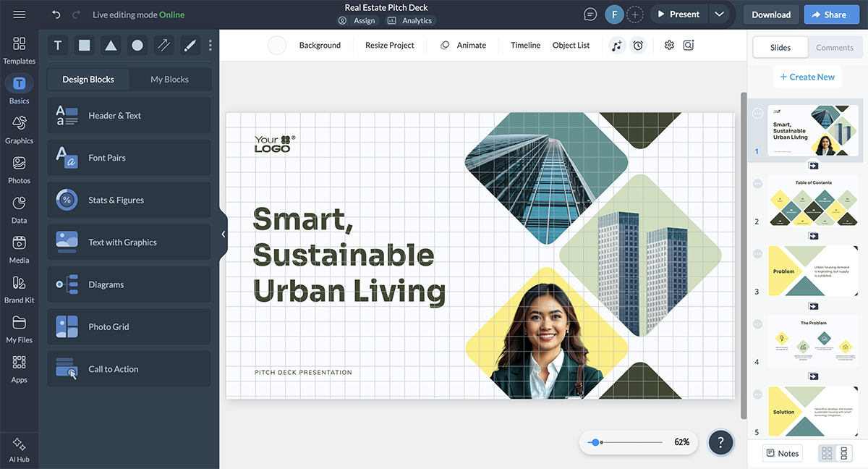Switch to list slide view

(843, 453)
